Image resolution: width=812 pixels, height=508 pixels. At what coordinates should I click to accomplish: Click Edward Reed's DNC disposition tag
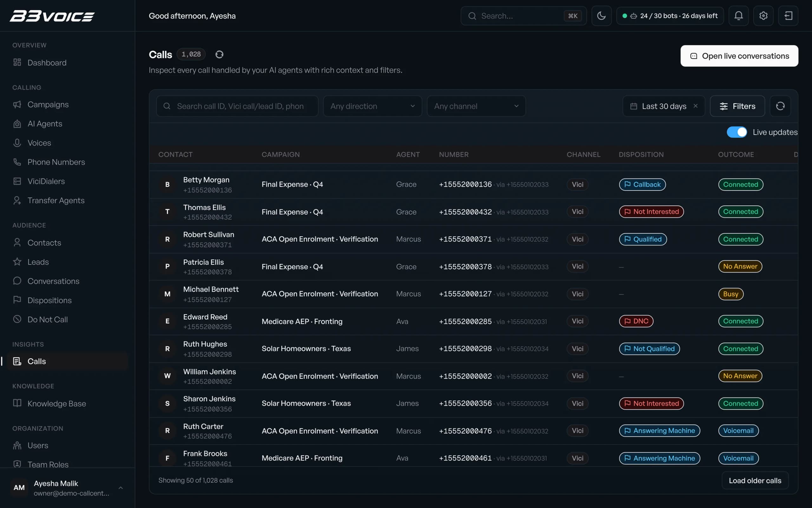pos(636,321)
